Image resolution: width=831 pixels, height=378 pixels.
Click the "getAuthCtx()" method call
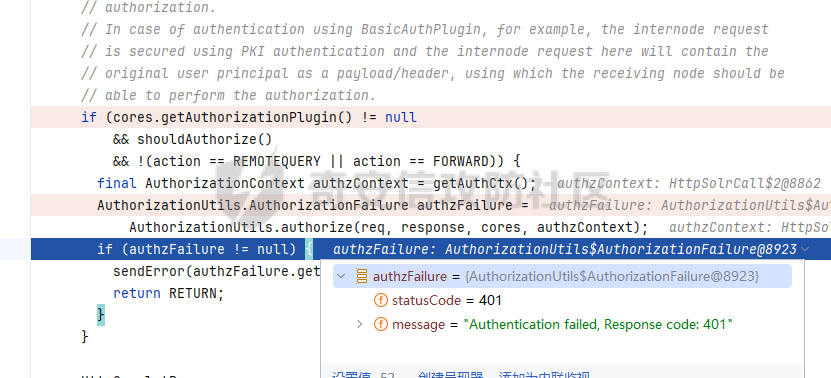(x=481, y=183)
